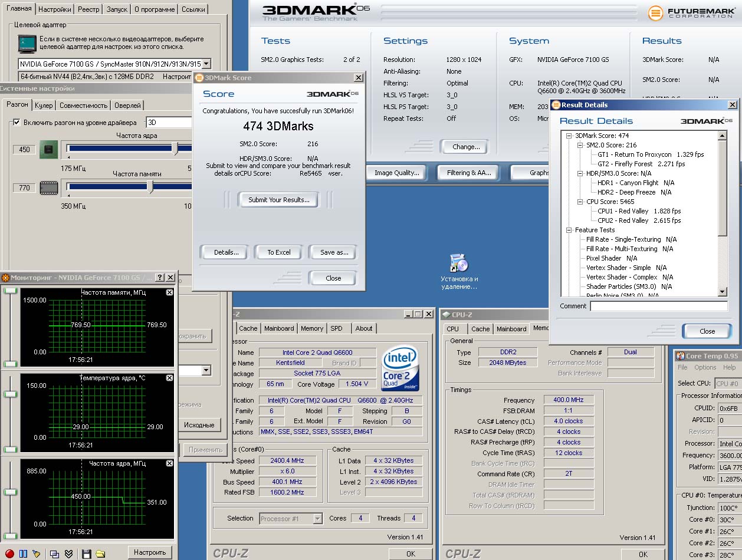The height and width of the screenshot is (560, 742).
Task: Toggle Включить разгон на уровне драйвера checkbox
Action: point(17,123)
